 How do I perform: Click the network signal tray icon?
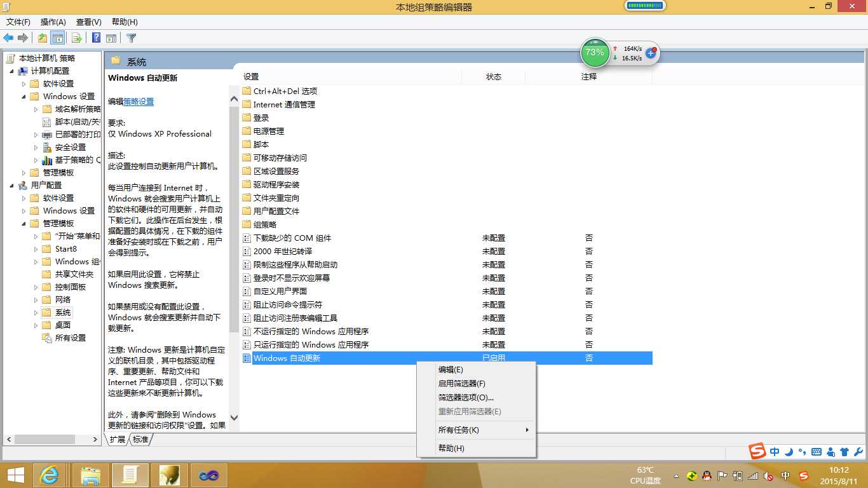pos(753,475)
